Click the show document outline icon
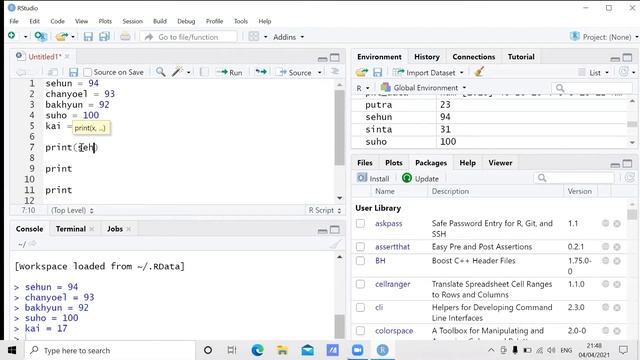 tap(335, 72)
